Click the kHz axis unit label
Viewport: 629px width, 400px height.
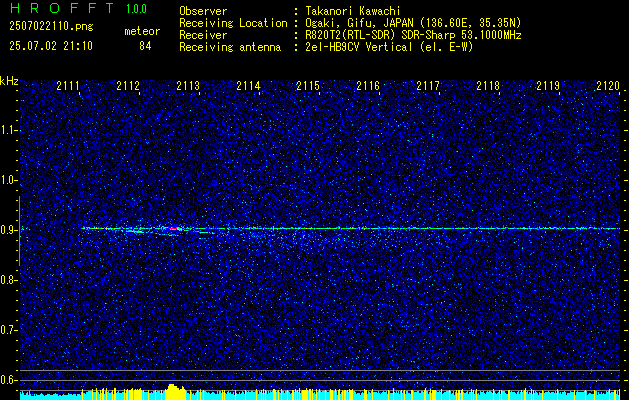coord(9,81)
